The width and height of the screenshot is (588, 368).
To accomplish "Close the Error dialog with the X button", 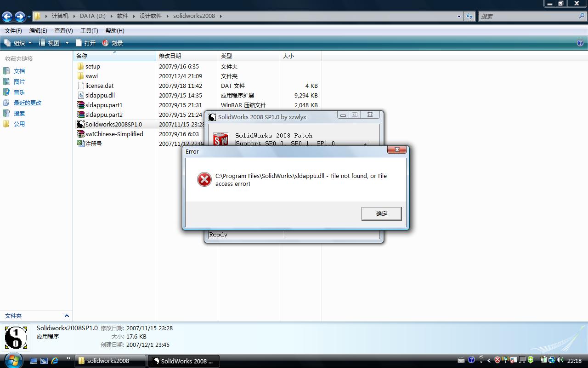I will 397,149.
